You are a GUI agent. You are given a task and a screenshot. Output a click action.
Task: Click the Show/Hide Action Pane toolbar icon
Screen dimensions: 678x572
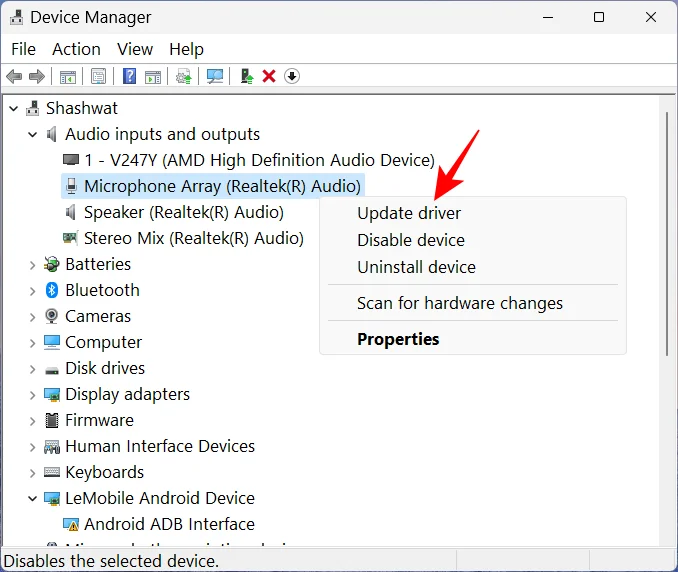coord(153,77)
